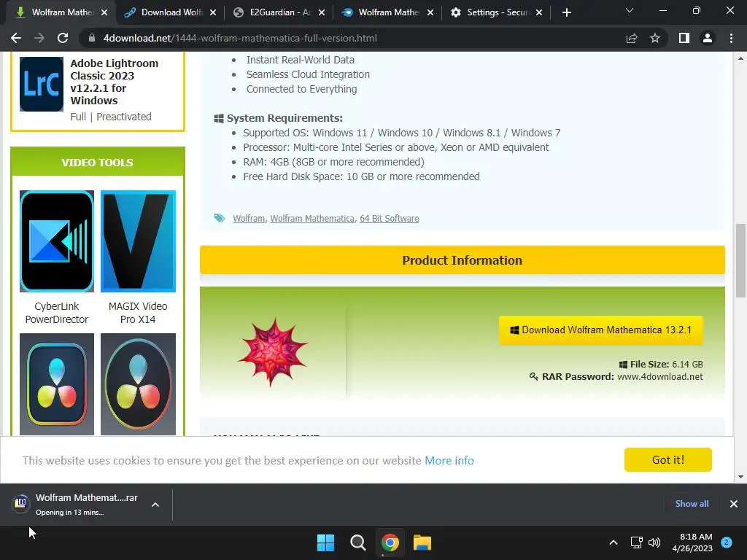The height and width of the screenshot is (560, 747).
Task: Open the volume tray icon
Action: click(654, 542)
